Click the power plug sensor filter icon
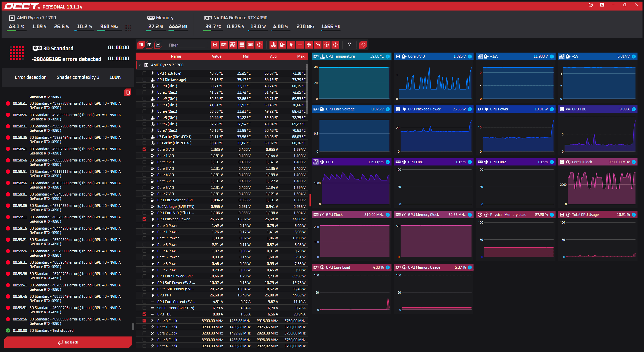This screenshot has width=644, height=352. click(291, 45)
